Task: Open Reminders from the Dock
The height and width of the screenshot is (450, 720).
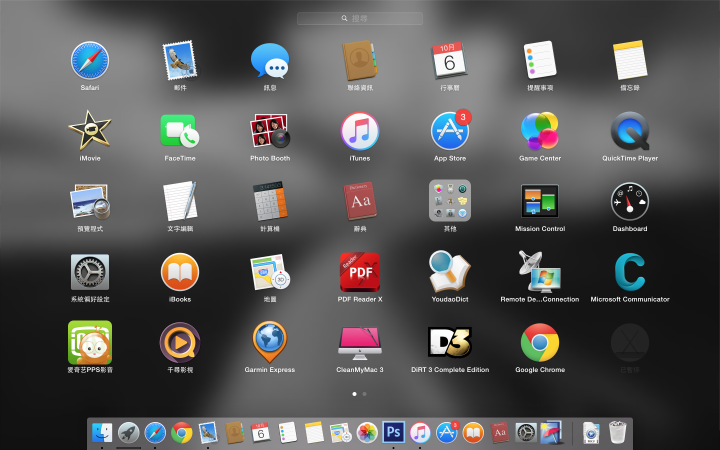Action: tap(287, 433)
